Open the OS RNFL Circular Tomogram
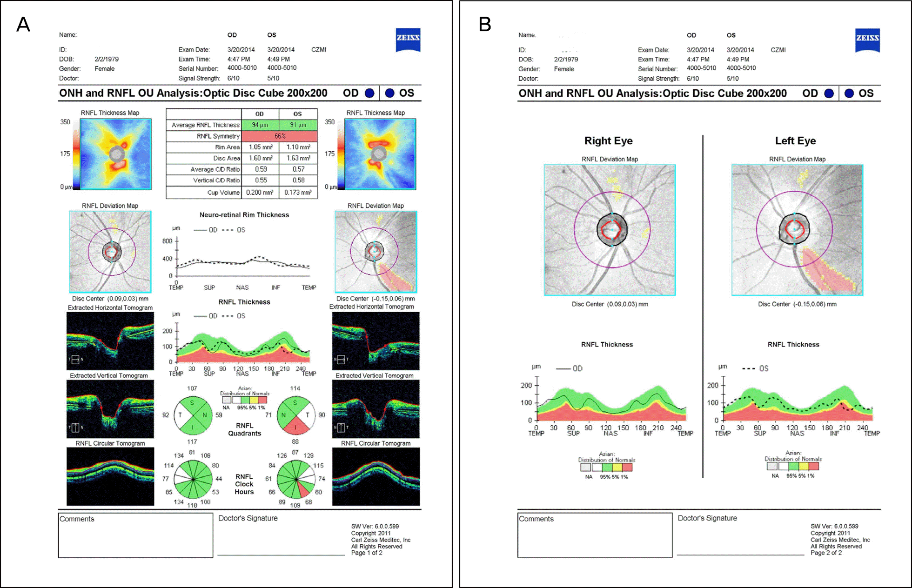The height and width of the screenshot is (588, 912). click(x=376, y=477)
